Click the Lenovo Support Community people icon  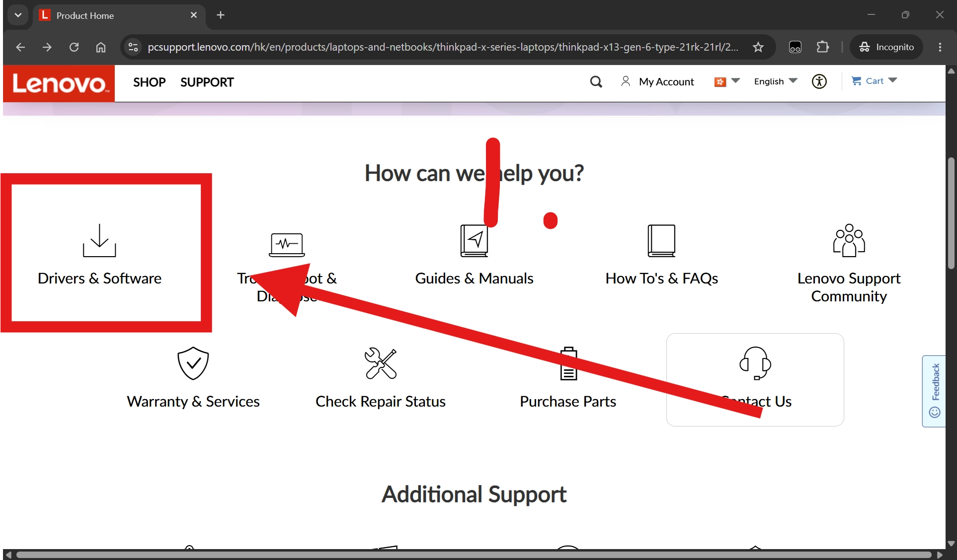tap(849, 241)
